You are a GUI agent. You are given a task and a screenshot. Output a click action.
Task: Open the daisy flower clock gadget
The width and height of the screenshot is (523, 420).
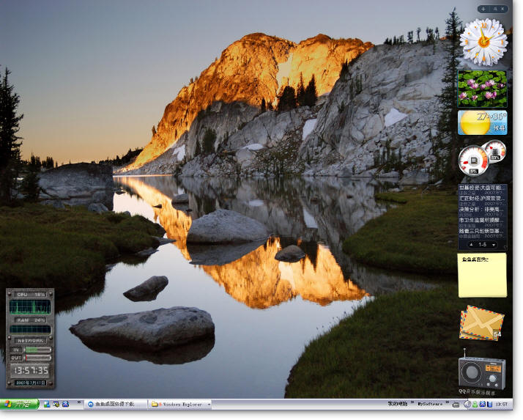tap(483, 42)
